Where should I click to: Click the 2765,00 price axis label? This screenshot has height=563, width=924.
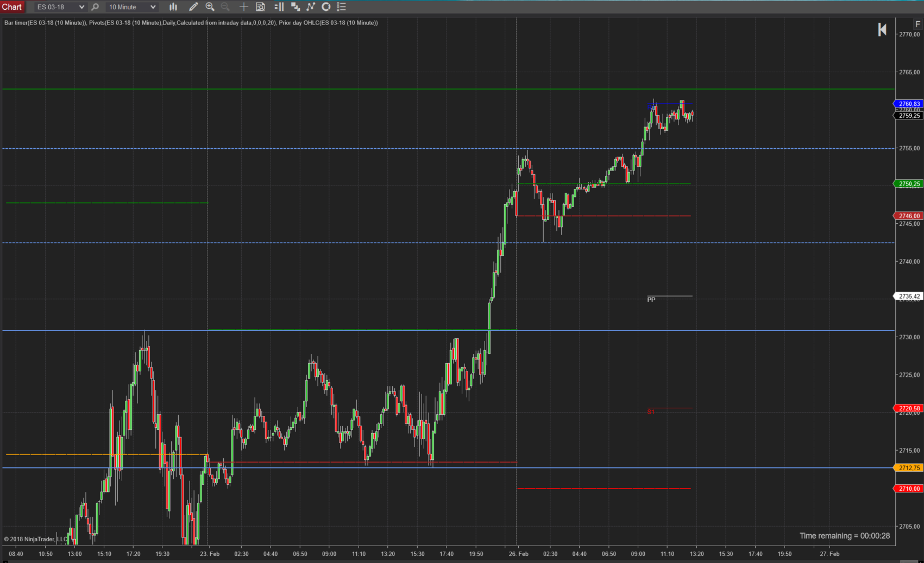910,72
